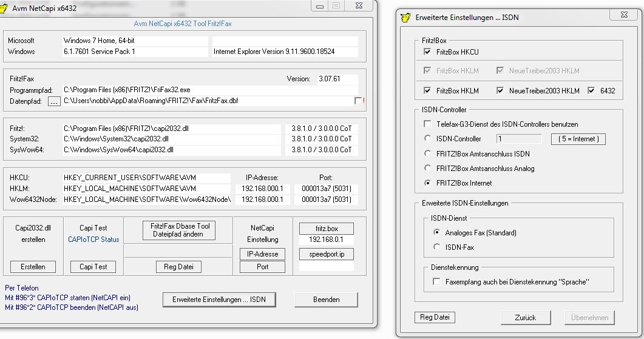Click the browse button next to Datenpfad
The height and width of the screenshot is (339, 644).
(x=54, y=101)
